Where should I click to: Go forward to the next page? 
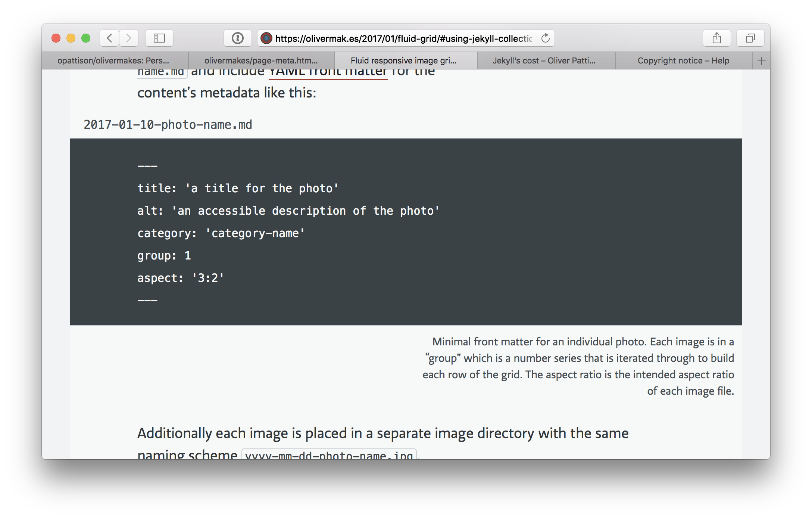click(129, 38)
